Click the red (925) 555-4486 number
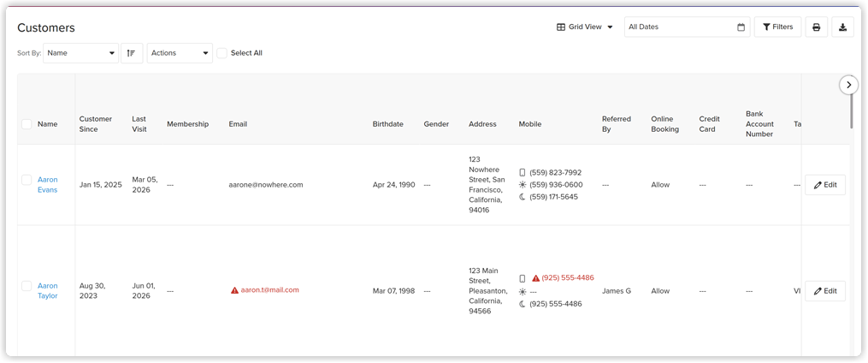Screen dimensions: 868x363 coord(568,277)
